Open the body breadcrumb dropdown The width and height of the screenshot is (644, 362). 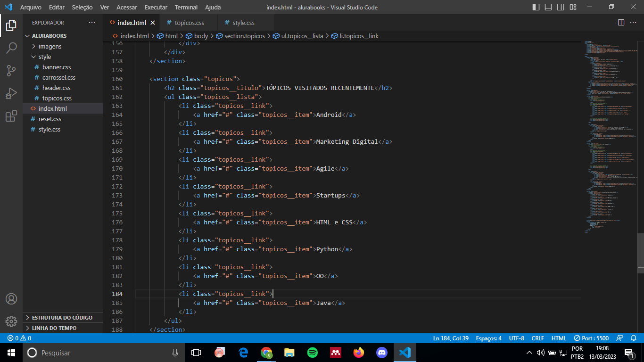(x=197, y=36)
